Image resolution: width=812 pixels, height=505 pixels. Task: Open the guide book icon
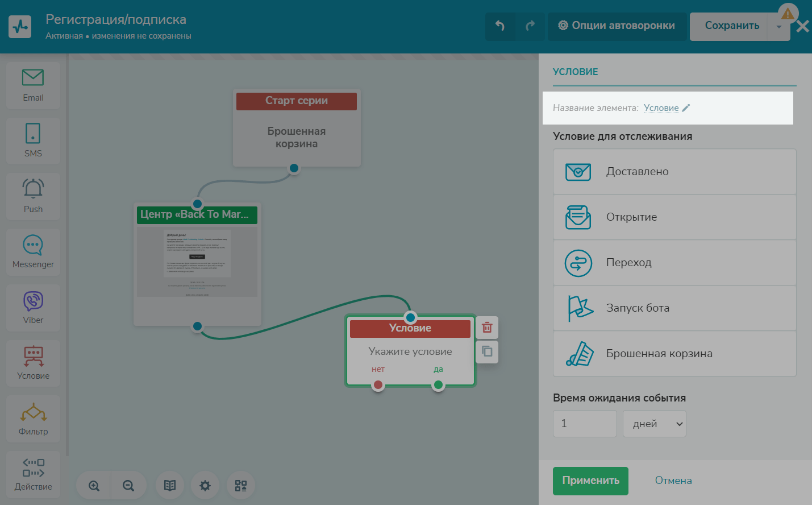pyautogui.click(x=170, y=486)
